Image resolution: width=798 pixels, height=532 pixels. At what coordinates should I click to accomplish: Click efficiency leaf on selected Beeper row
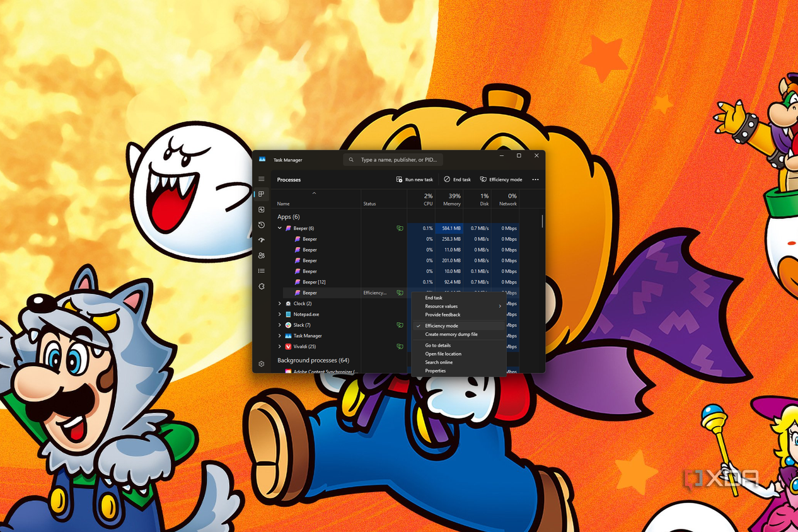click(x=400, y=292)
